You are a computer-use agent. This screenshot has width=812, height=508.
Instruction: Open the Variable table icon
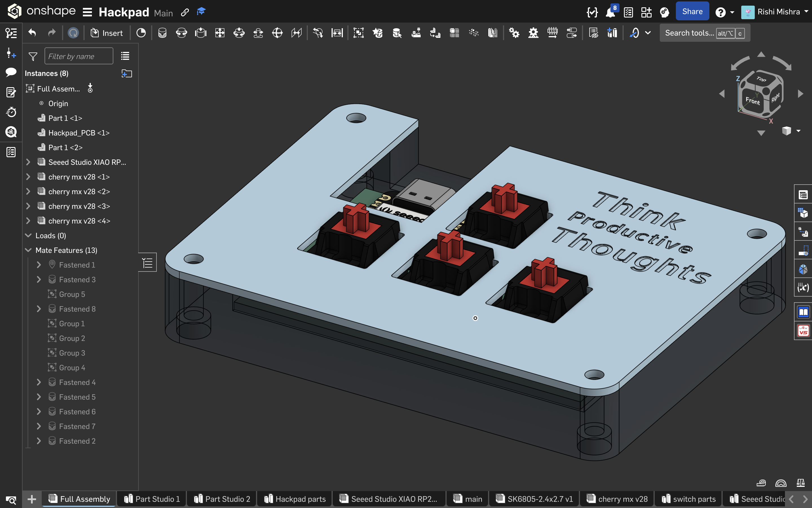point(803,288)
